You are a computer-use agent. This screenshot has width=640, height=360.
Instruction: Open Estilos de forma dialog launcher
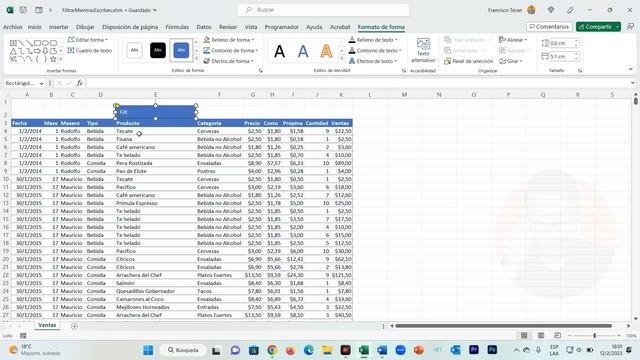pos(260,71)
